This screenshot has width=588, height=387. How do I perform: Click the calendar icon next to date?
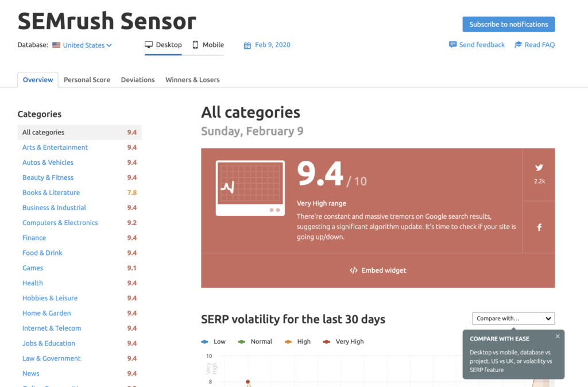coord(247,45)
